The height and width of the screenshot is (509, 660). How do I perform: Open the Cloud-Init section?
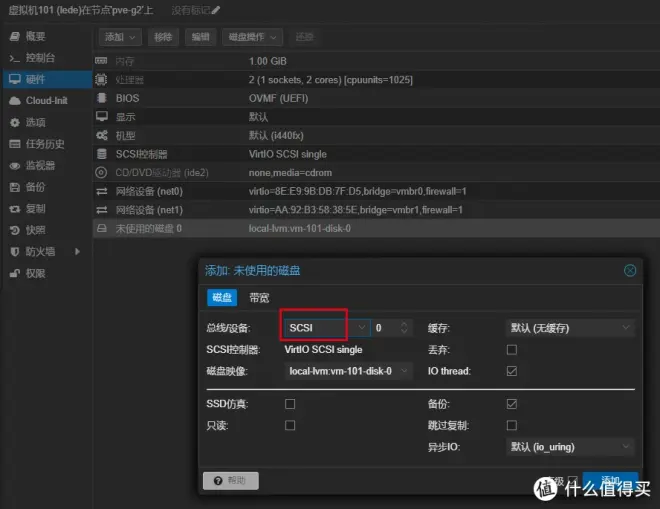point(46,101)
